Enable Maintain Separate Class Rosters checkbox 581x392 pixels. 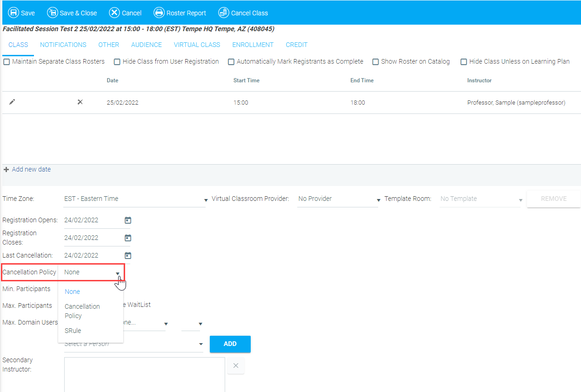point(7,62)
